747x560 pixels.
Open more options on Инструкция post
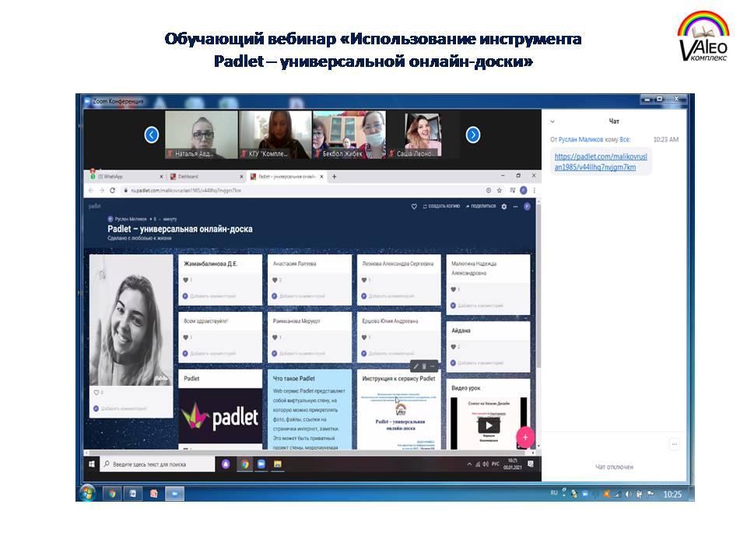[433, 366]
